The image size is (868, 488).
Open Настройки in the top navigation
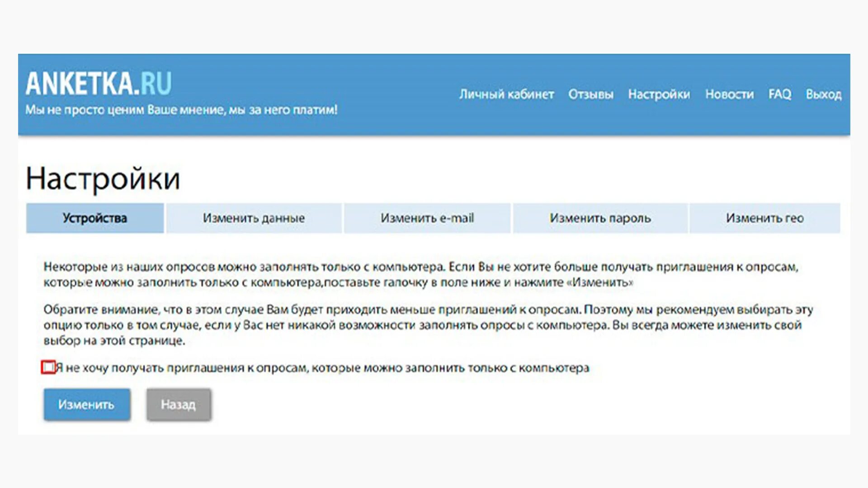tap(659, 94)
